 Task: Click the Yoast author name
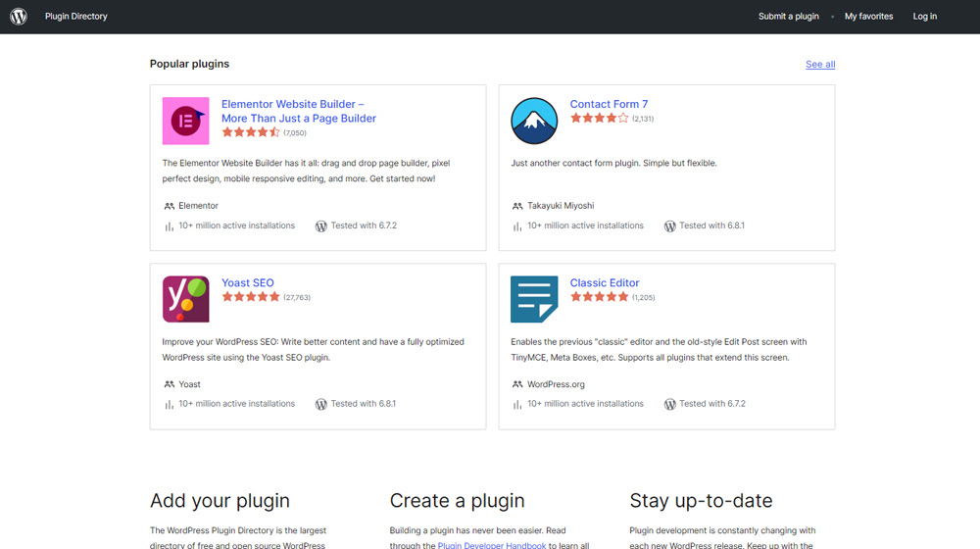point(189,384)
